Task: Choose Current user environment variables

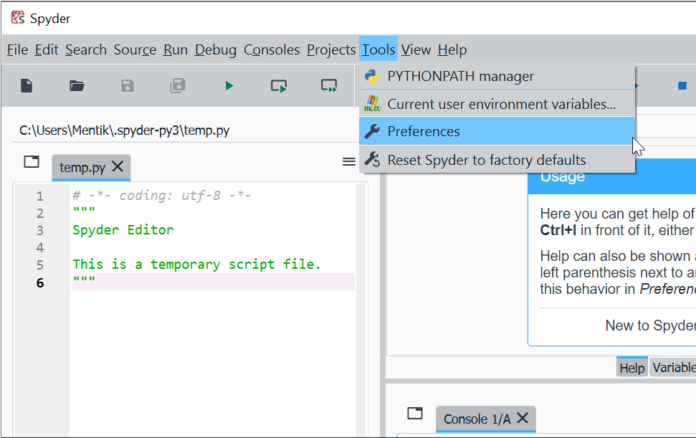Action: click(501, 103)
